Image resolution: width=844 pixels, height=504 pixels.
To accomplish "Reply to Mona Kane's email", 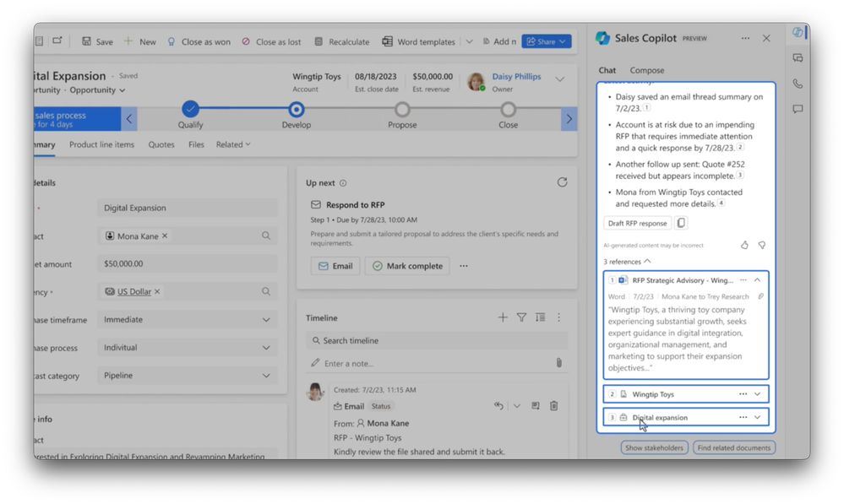I will 498,405.
